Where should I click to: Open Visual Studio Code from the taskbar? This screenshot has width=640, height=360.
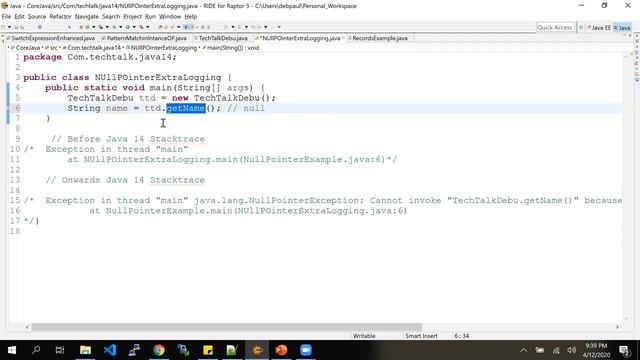coord(110,350)
